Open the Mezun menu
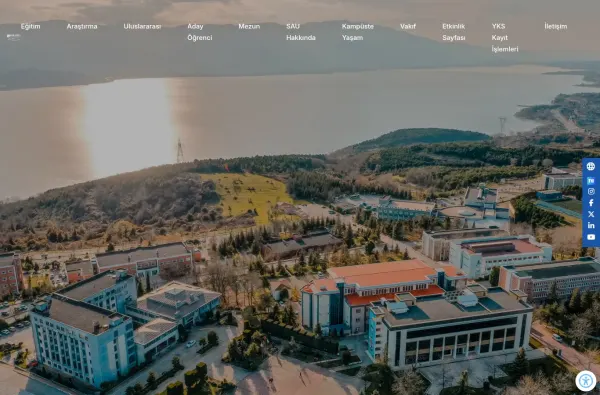Image resolution: width=600 pixels, height=395 pixels. point(249,26)
